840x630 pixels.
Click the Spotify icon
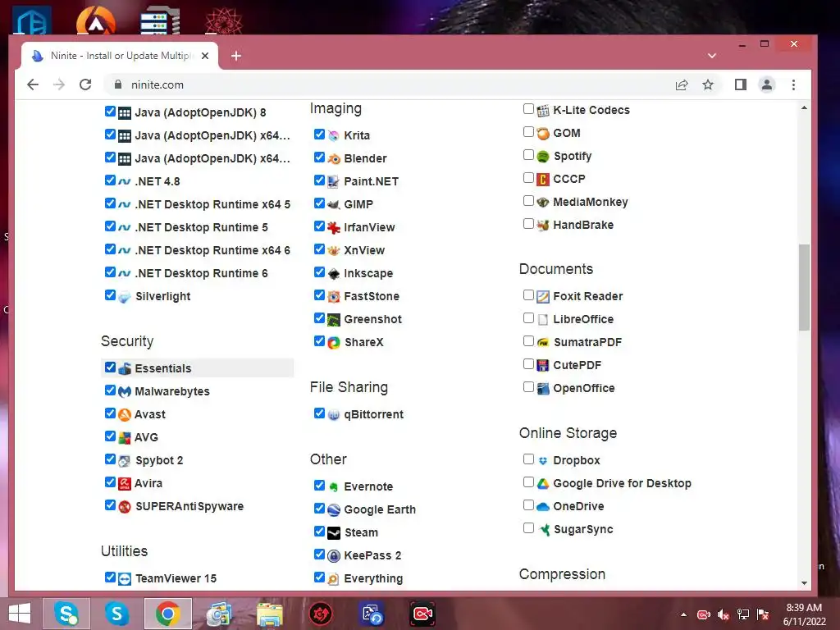point(543,157)
